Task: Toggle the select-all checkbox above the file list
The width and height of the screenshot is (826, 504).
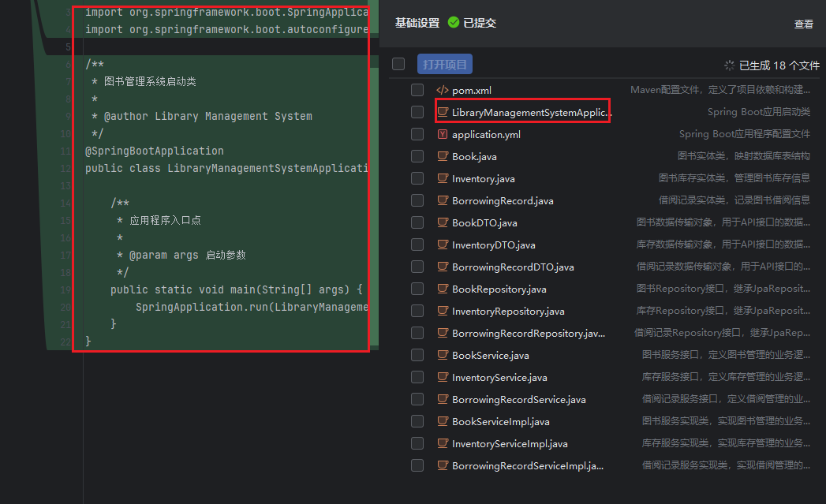Action: (x=398, y=64)
